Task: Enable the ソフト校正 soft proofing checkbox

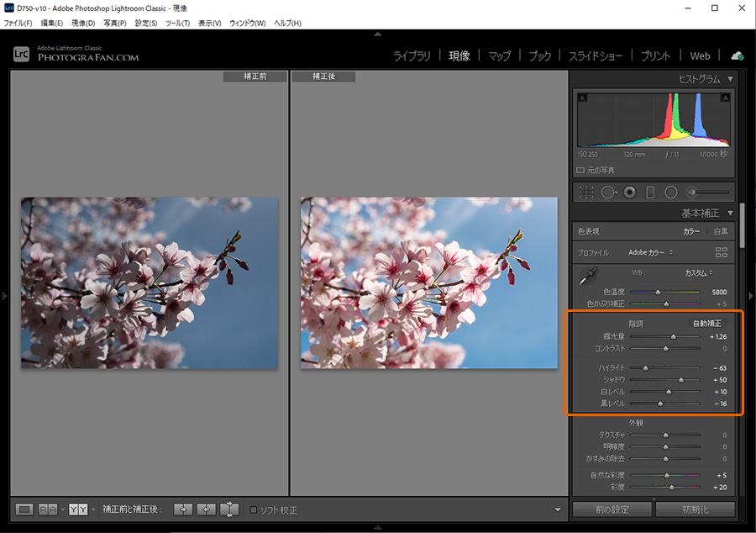Action: point(253,509)
